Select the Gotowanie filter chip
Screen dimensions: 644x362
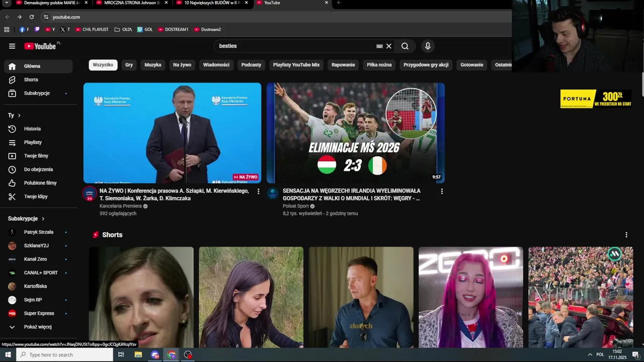pos(472,65)
